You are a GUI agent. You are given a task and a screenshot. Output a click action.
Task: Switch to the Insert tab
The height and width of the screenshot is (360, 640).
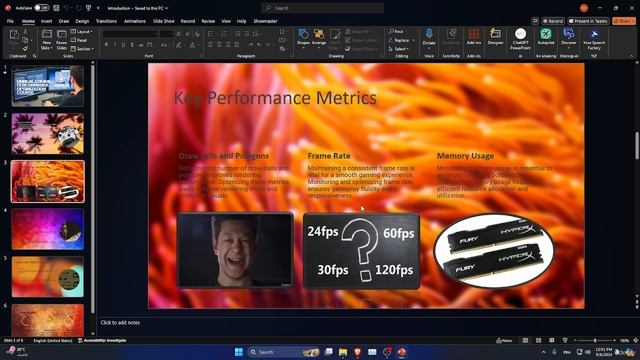click(x=46, y=21)
